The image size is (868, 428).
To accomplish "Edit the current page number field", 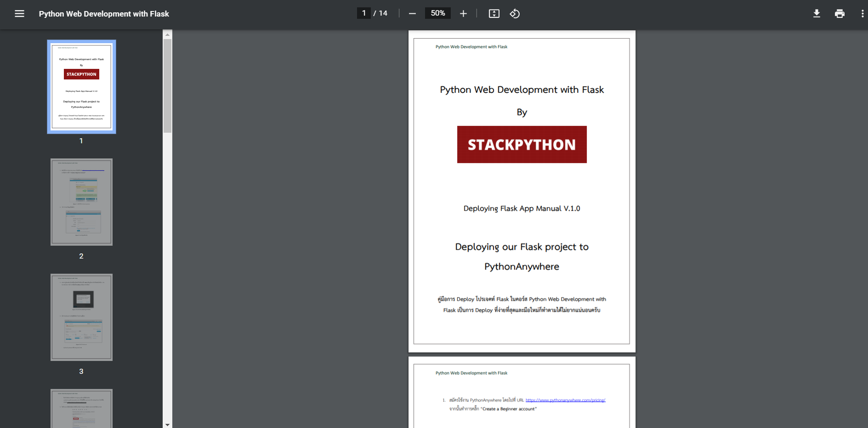I will click(363, 13).
